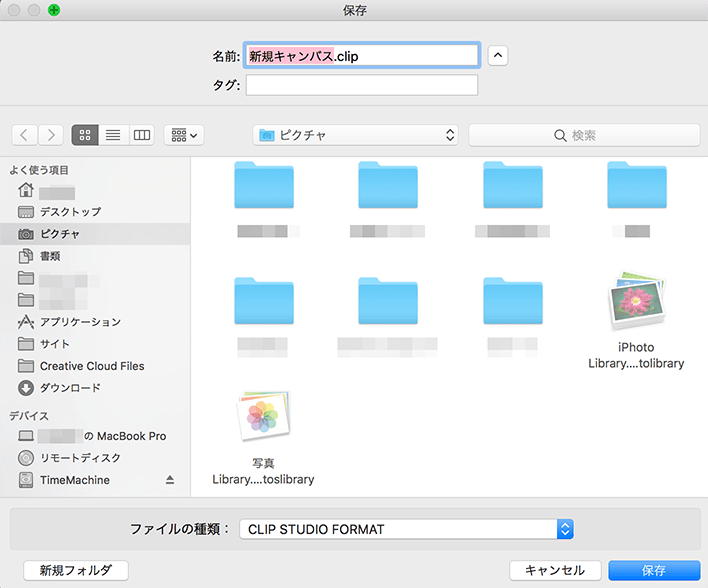
Task: Switch to list view mode
Action: [x=113, y=135]
